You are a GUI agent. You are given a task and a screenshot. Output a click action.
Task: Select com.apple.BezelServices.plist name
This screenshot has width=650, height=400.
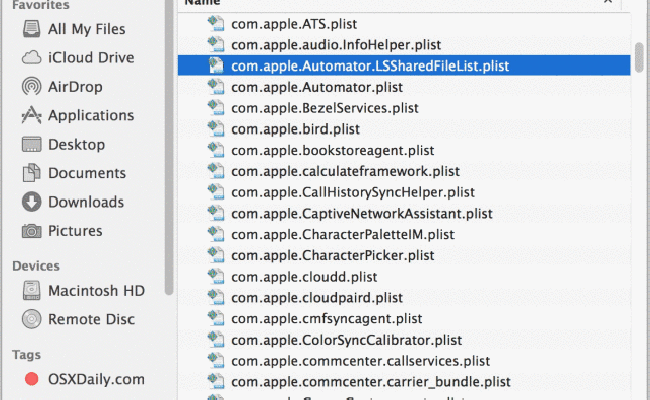325,108
